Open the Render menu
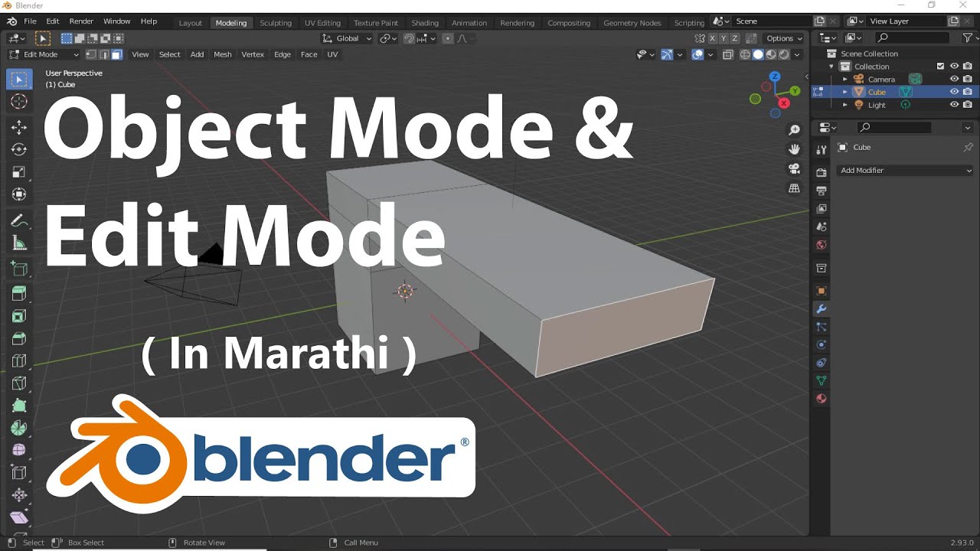 pyautogui.click(x=81, y=21)
